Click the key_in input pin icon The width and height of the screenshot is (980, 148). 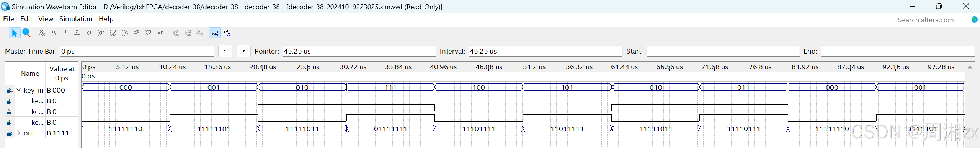10,90
